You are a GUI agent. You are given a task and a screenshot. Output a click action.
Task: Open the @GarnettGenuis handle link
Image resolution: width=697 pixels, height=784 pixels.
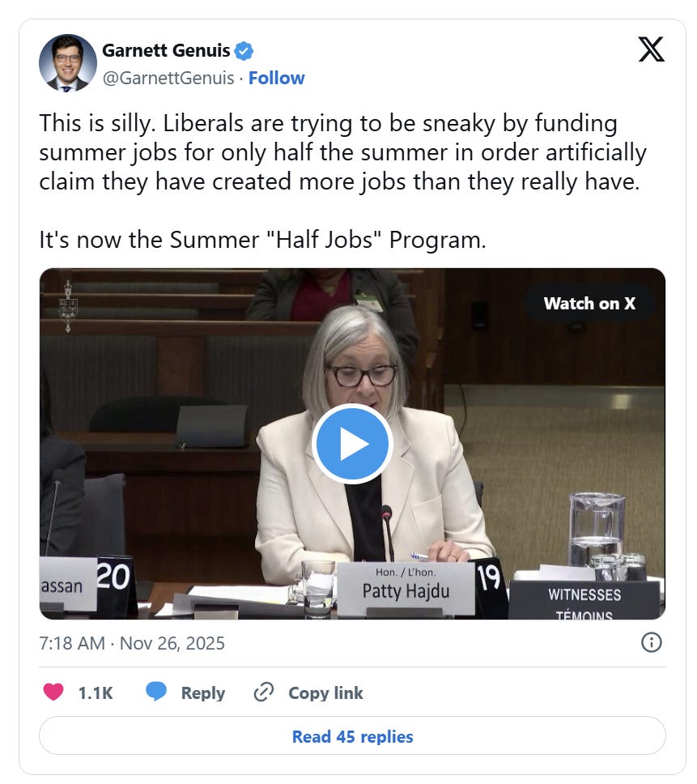[x=168, y=78]
